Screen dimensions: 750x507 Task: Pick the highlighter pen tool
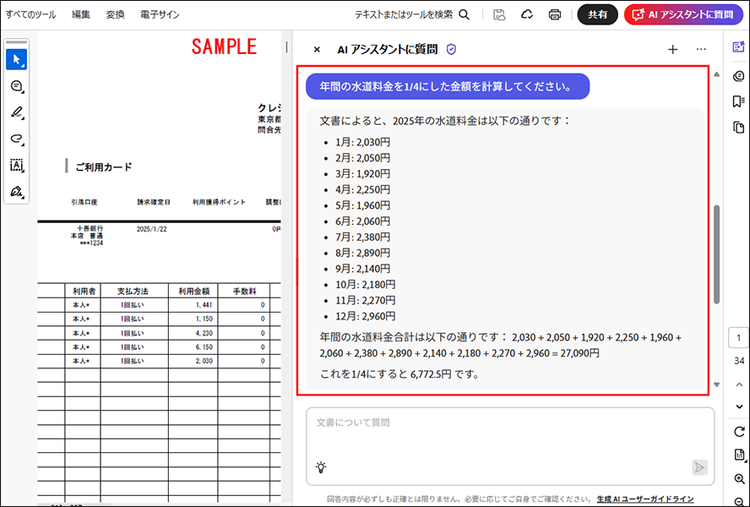click(x=16, y=112)
